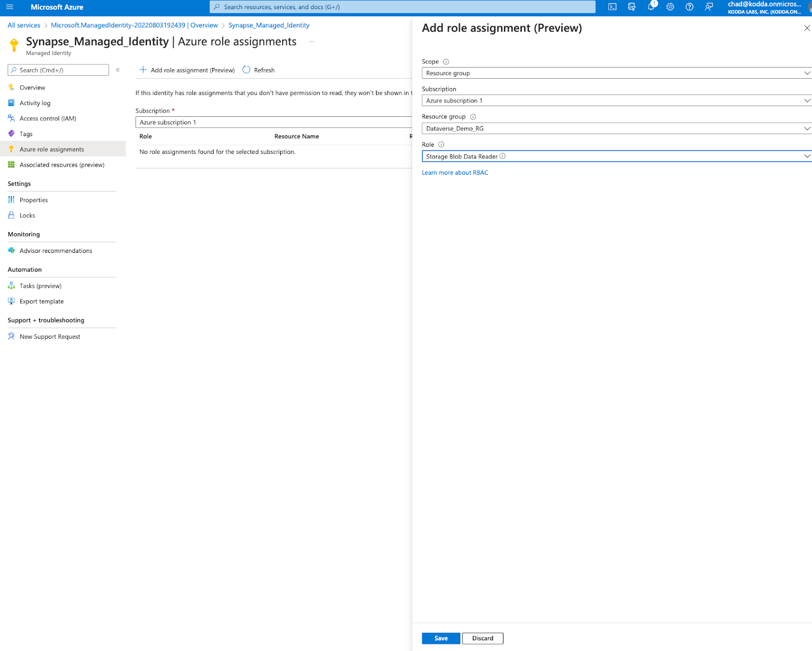Click the Discard button
The image size is (812, 651).
pos(483,638)
